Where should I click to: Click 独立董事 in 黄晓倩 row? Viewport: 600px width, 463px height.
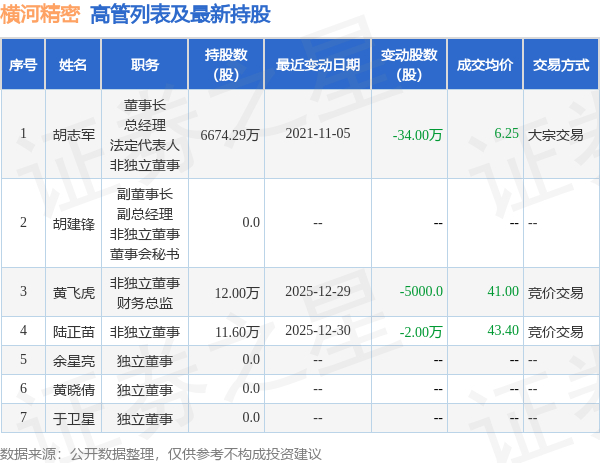coord(145,390)
